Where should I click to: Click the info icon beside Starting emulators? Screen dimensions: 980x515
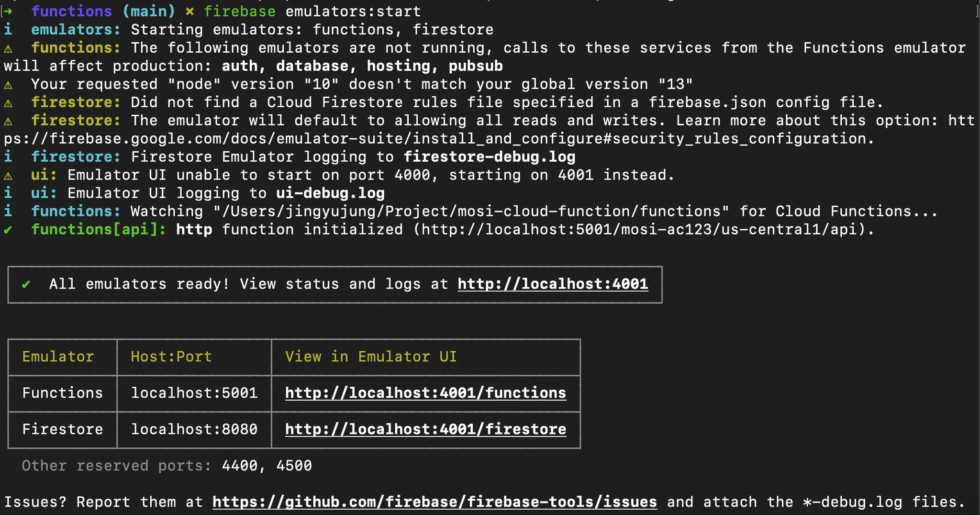[x=8, y=30]
